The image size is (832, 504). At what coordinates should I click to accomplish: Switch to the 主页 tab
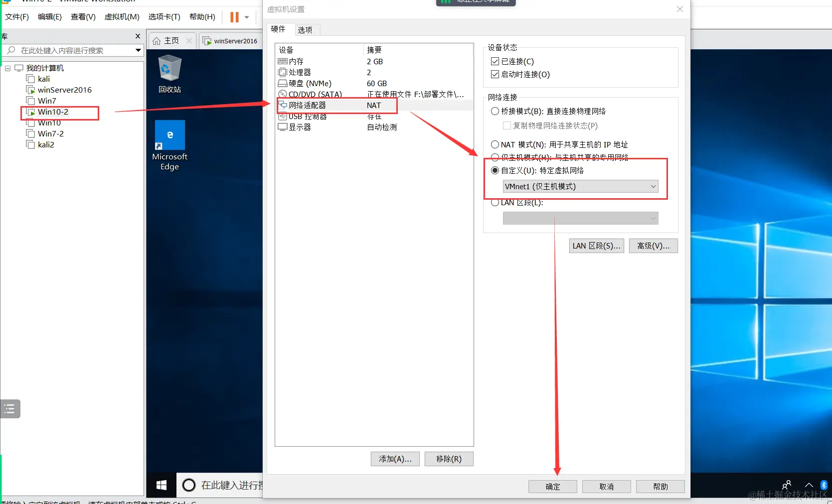171,41
